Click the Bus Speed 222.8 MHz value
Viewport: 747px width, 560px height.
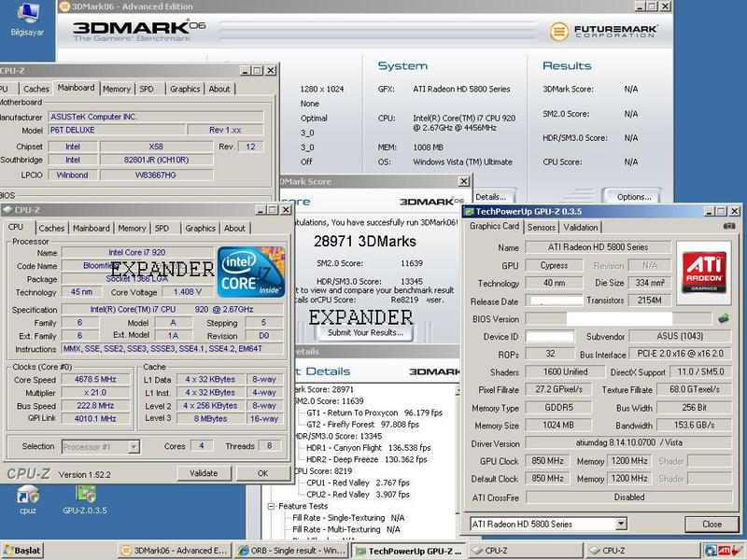click(95, 406)
